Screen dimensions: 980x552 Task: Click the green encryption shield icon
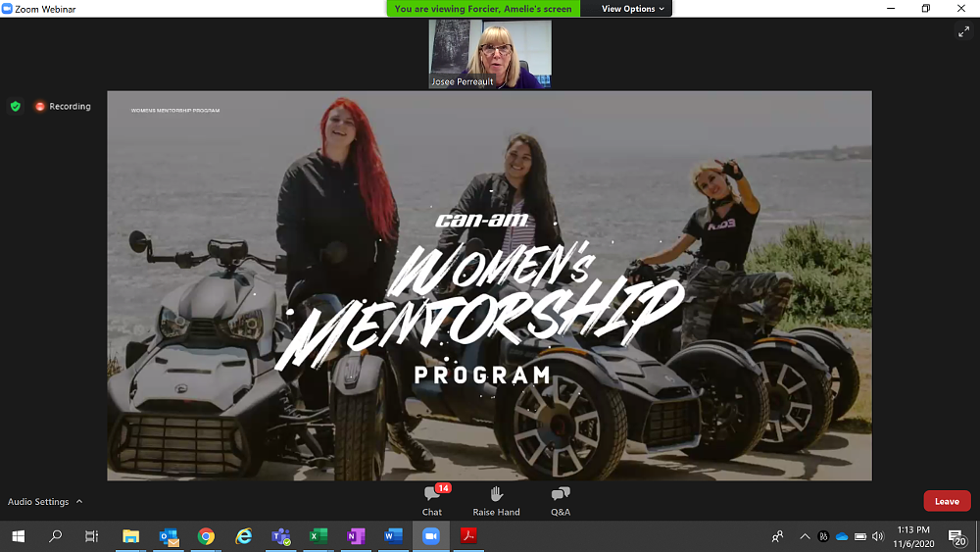(x=15, y=106)
